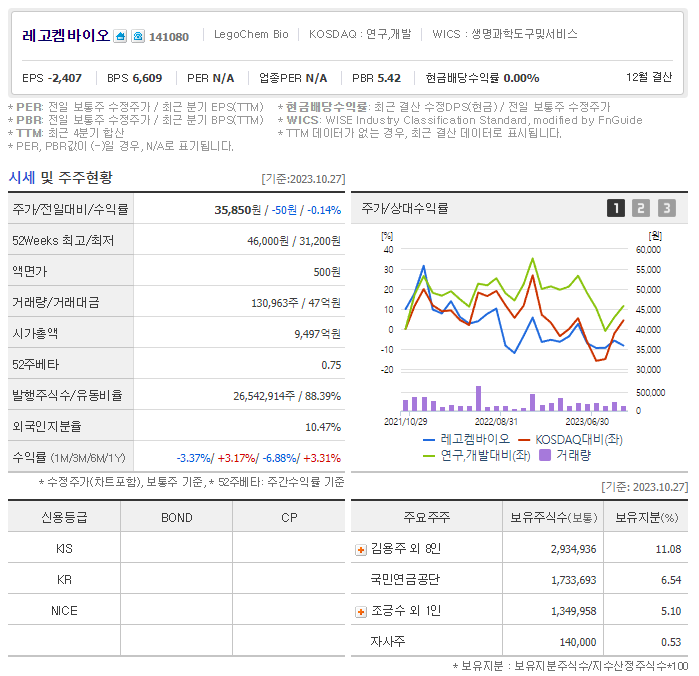The height and width of the screenshot is (676, 699).
Task: Click the 레고켐바이오 company name heading
Action: (66, 35)
